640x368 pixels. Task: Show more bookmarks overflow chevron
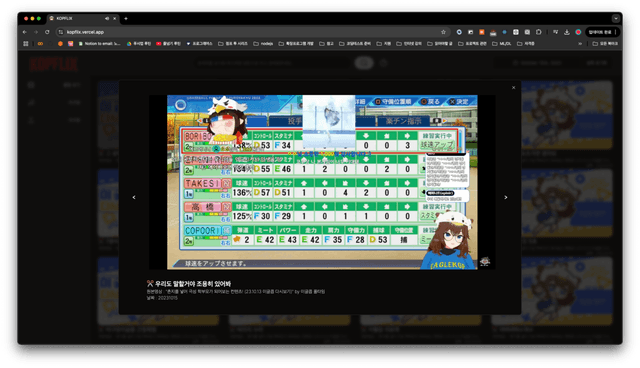coord(580,44)
